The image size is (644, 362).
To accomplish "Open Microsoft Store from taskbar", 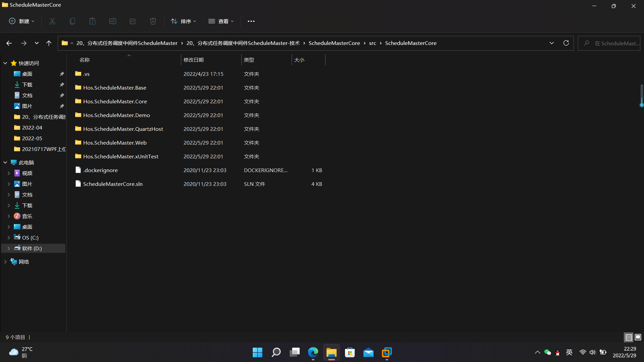I will 350,352.
